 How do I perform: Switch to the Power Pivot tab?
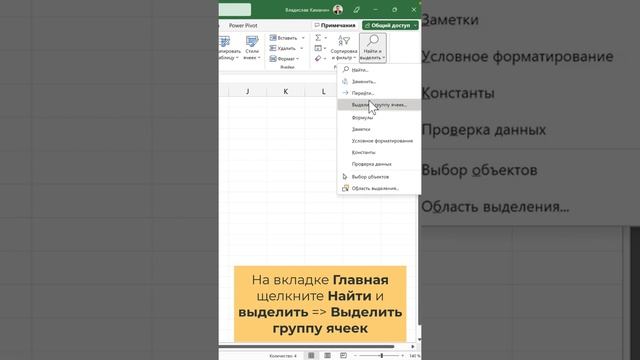pyautogui.click(x=243, y=25)
